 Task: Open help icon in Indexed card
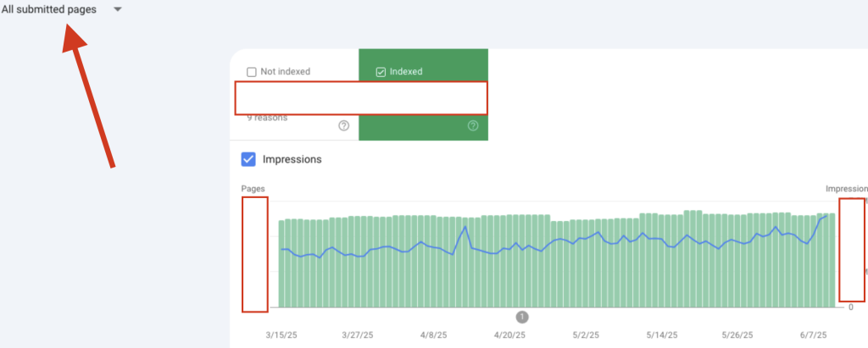473,125
